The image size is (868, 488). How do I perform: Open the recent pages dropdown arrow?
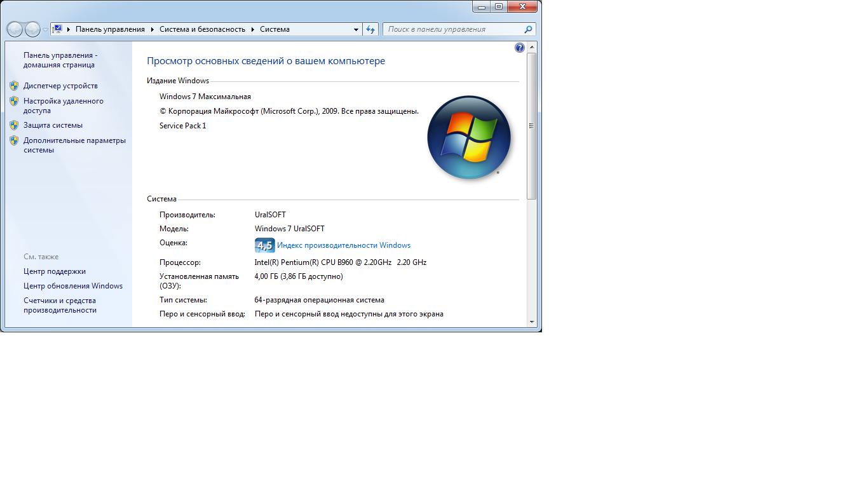[45, 30]
